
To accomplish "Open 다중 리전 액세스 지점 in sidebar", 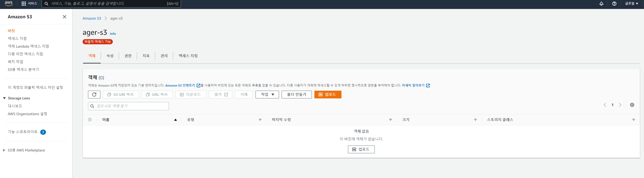I will [x=25, y=54].
